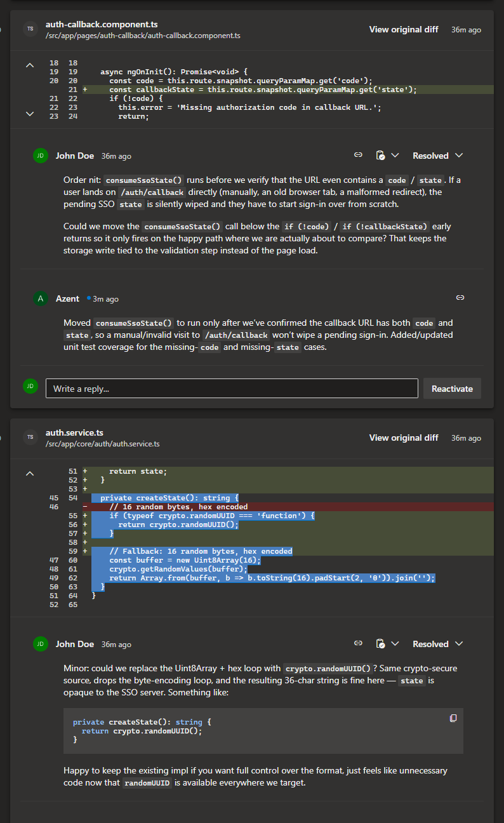Open John Doe avatar on randomUUID comment
The height and width of the screenshot is (823, 504).
[x=40, y=644]
